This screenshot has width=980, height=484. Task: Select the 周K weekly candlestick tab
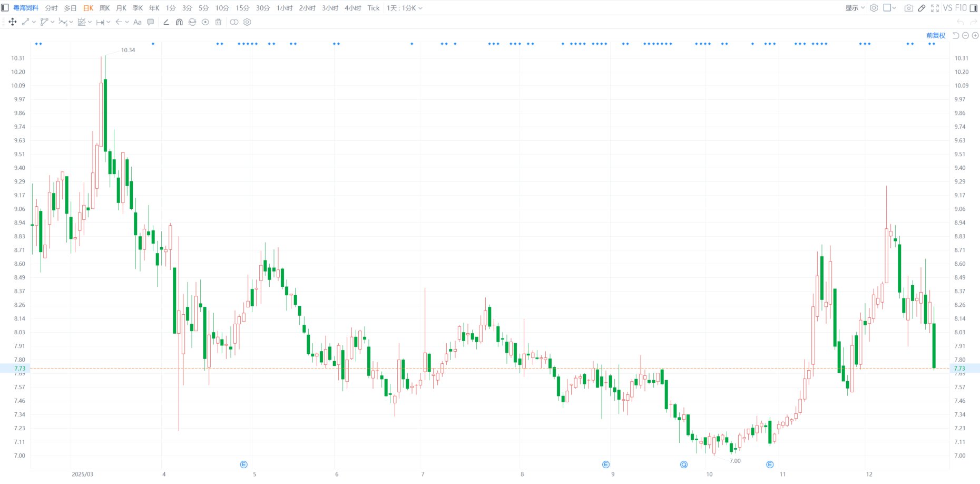(x=104, y=8)
